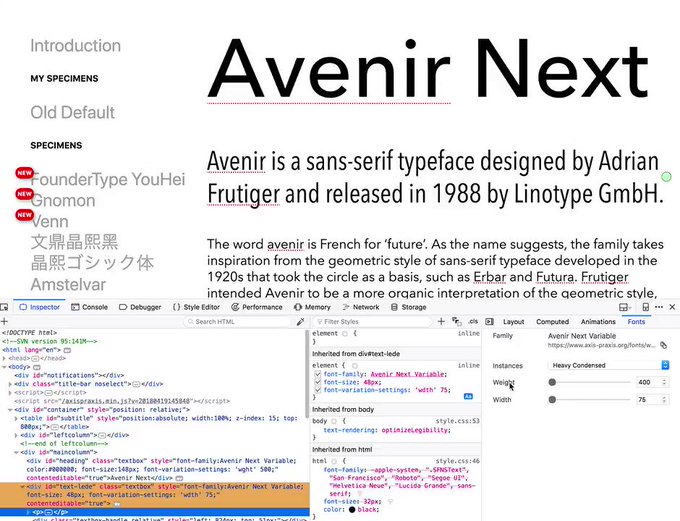Copy font URL icon beside axis-praxis link
This screenshot has height=521, width=680.
(663, 345)
